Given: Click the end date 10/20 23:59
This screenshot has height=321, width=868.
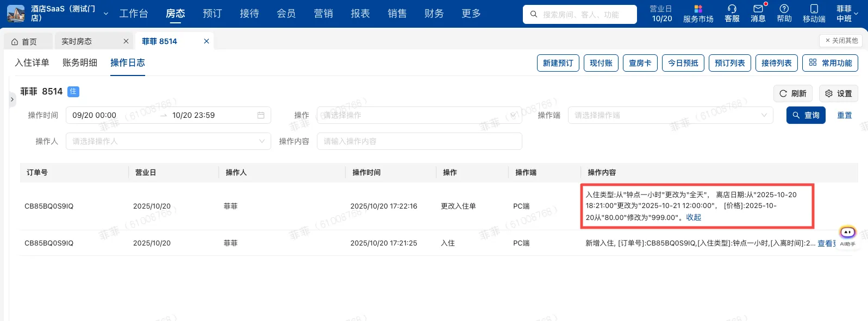Looking at the screenshot, I should 193,115.
